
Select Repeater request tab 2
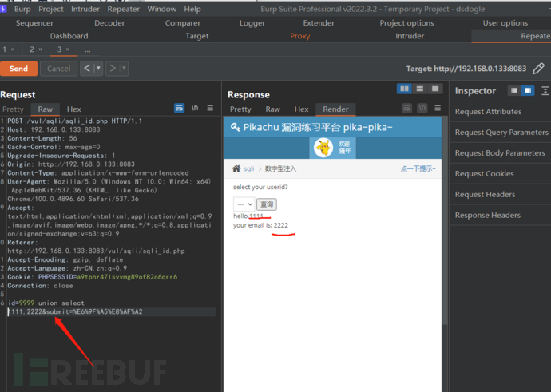32,49
